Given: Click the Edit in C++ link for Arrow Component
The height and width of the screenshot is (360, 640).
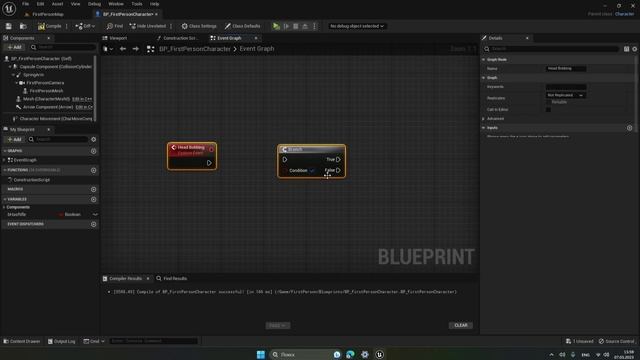Looking at the screenshot, I should (x=84, y=107).
